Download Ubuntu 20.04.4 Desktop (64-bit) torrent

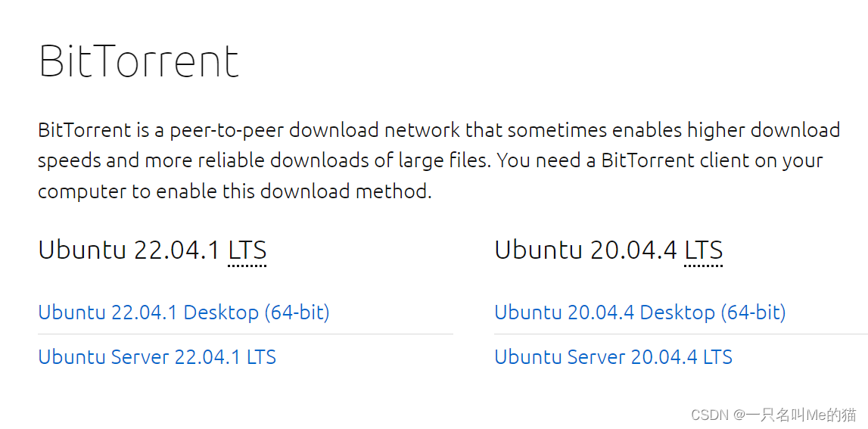(x=639, y=312)
